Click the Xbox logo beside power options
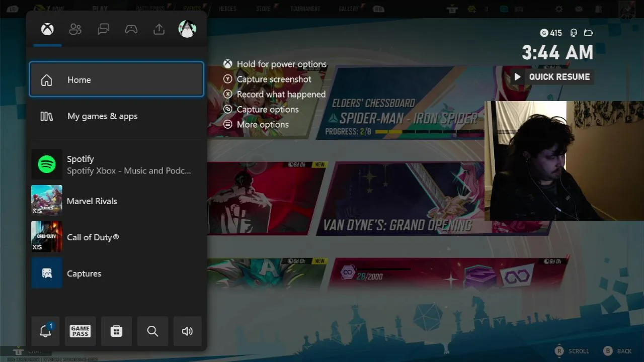Image resolution: width=644 pixels, height=362 pixels. (x=228, y=64)
